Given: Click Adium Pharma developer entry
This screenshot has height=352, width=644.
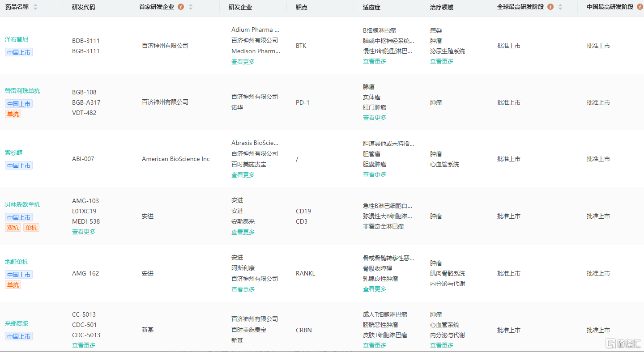Looking at the screenshot, I should tap(255, 30).
